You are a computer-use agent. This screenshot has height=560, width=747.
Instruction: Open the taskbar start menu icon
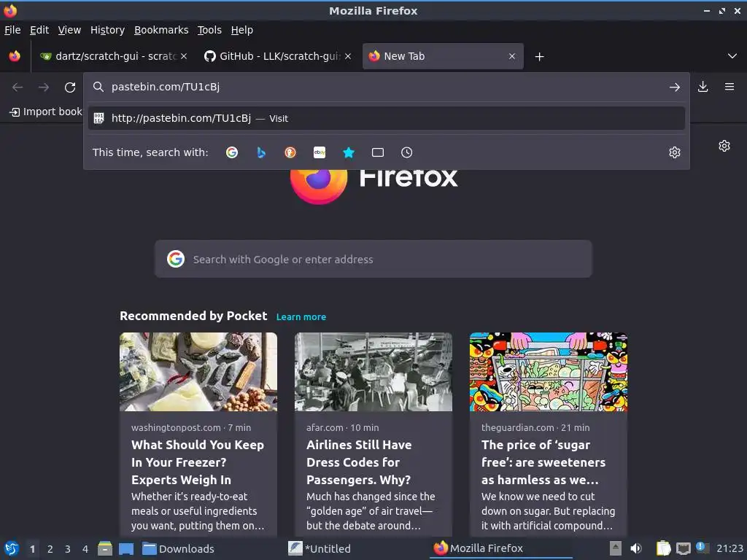[12, 548]
